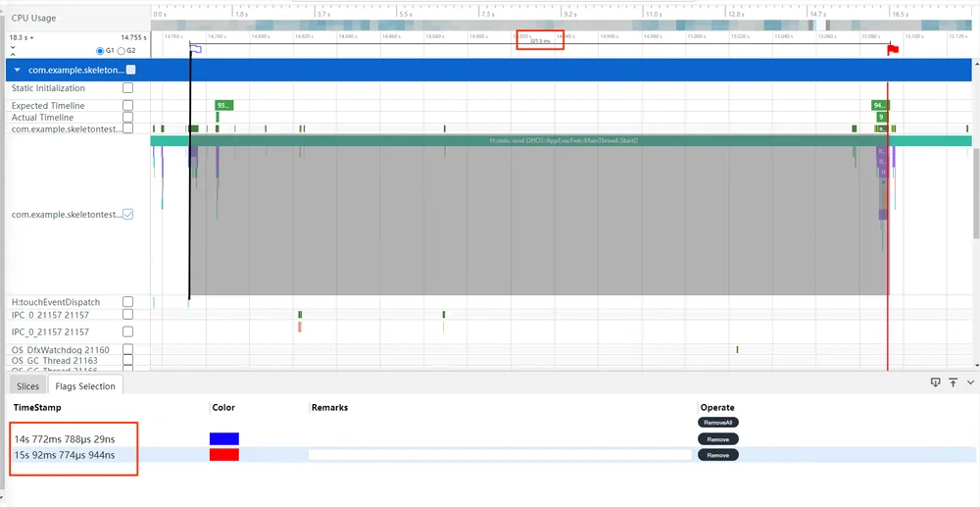
Task: Check the Static Initialization checkbox
Action: pyautogui.click(x=127, y=88)
